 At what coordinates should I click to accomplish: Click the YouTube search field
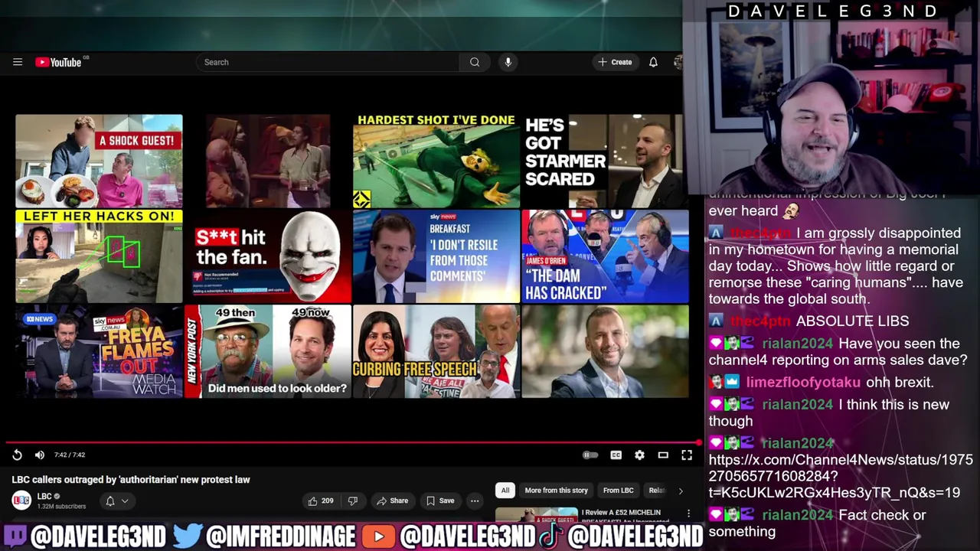(328, 62)
